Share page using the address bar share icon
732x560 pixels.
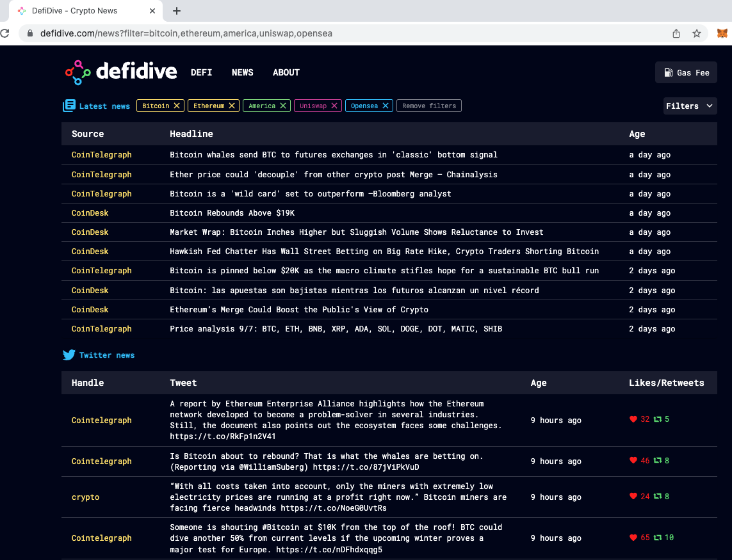coord(676,33)
